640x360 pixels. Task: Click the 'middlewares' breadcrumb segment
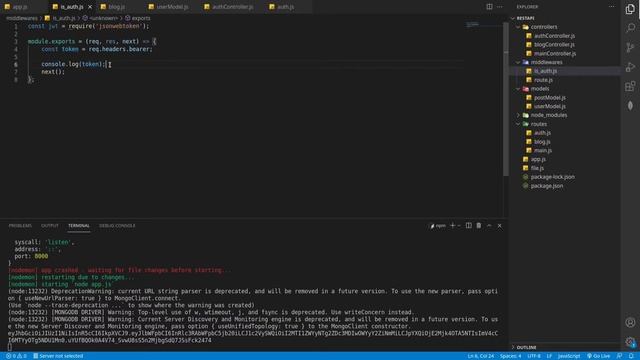(x=22, y=18)
